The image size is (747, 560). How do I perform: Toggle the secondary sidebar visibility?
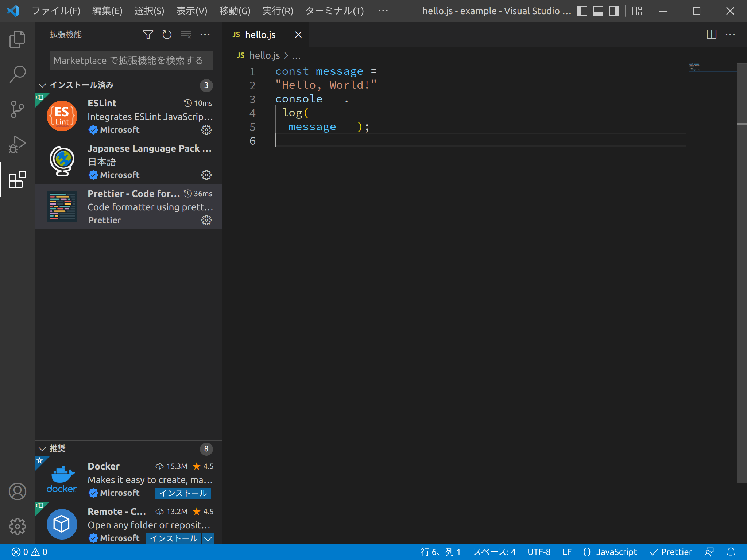[x=614, y=11]
